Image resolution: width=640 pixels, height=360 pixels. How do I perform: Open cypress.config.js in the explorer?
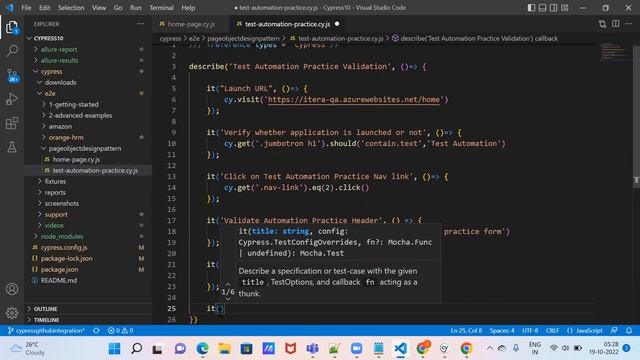(x=88, y=247)
